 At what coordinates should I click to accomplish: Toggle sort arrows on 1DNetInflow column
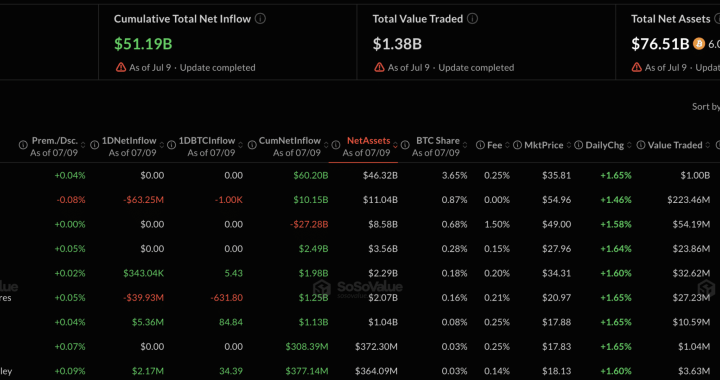coord(161,145)
